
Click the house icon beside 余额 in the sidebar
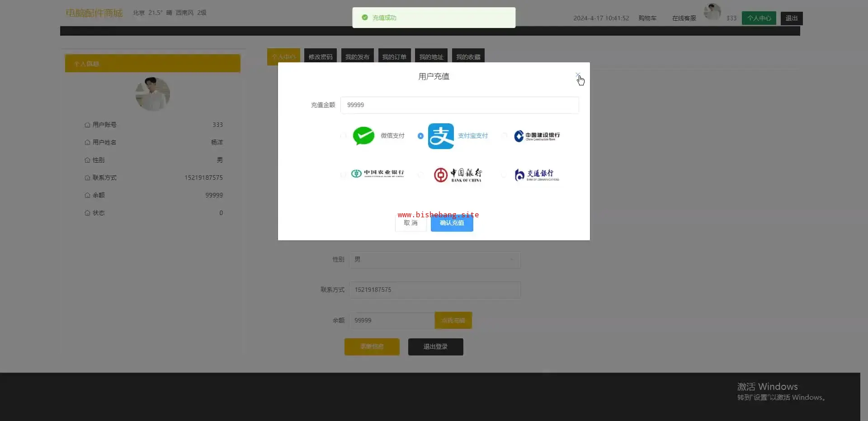click(87, 195)
